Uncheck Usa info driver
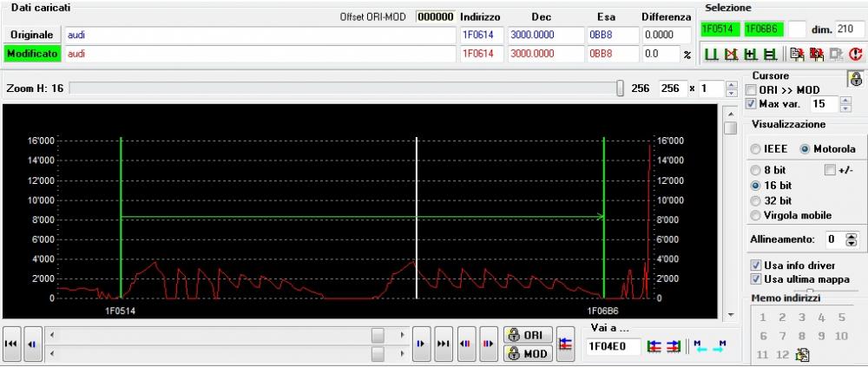This screenshot has height=367, width=868. [x=754, y=265]
